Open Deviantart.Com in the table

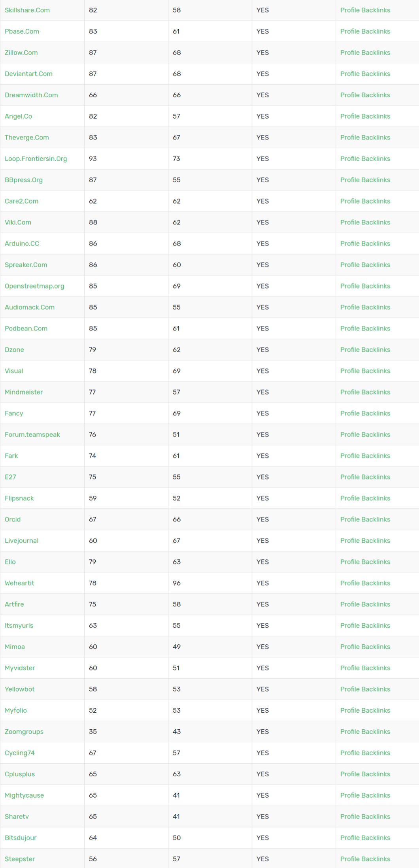click(28, 74)
